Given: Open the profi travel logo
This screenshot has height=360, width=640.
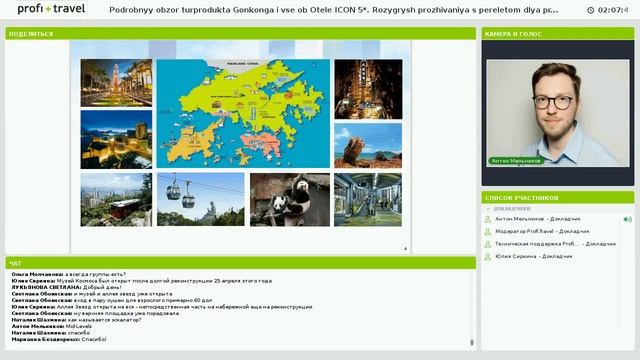Looking at the screenshot, I should 51,9.
